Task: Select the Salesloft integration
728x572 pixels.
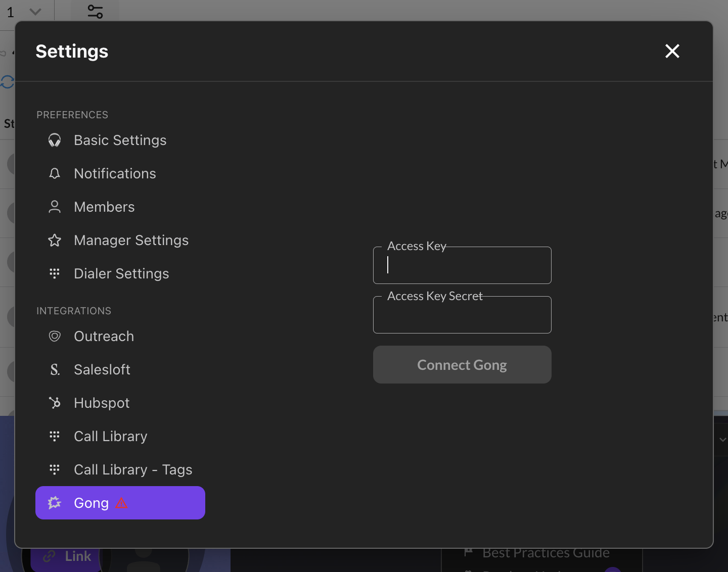Action: [x=120, y=369]
